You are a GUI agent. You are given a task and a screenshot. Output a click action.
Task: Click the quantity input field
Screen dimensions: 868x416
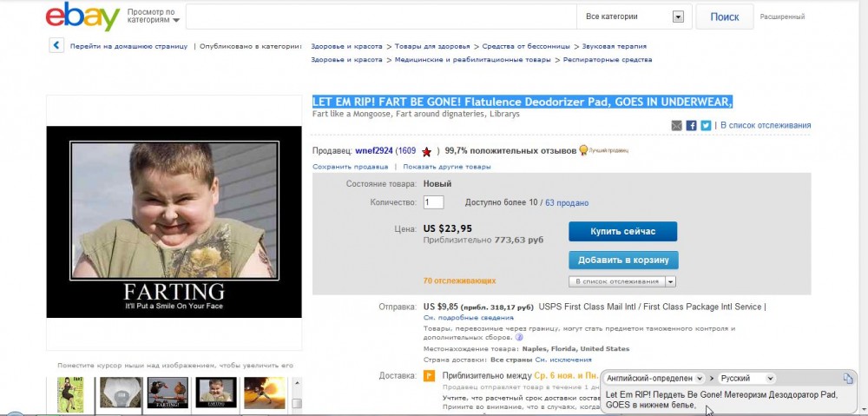(x=433, y=202)
